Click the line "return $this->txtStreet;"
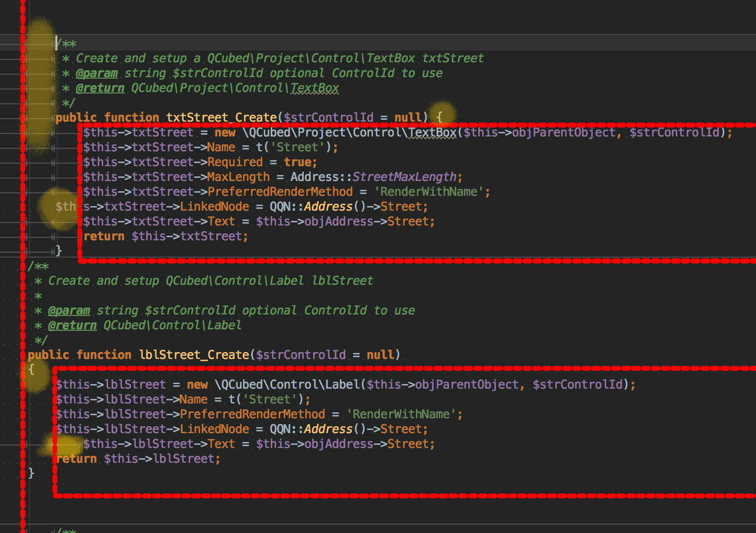Screen dimensions: 756x533 tap(166, 236)
